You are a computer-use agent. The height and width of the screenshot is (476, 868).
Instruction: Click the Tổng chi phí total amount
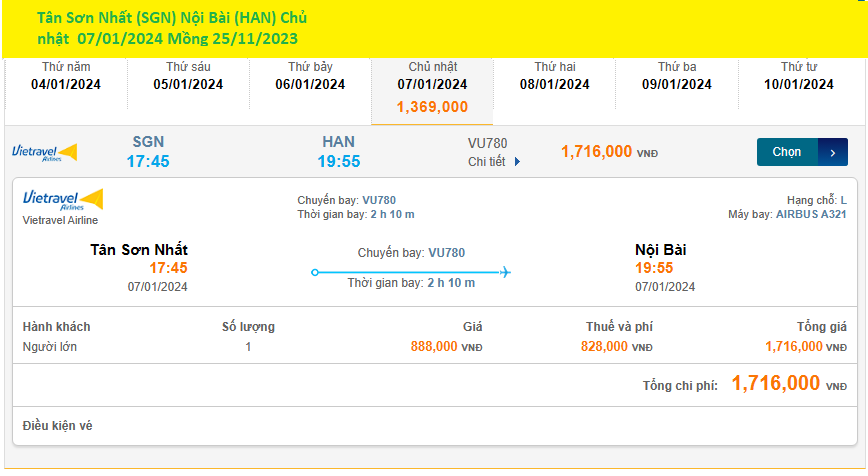(x=776, y=383)
